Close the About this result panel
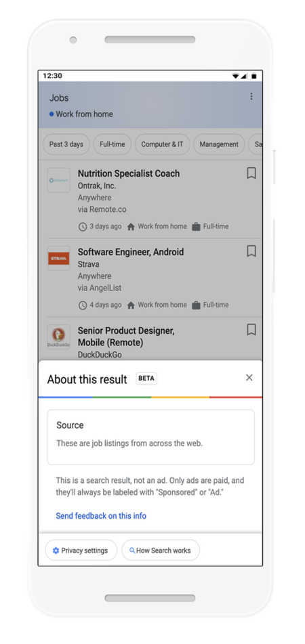This screenshot has height=644, width=305. coord(249,377)
